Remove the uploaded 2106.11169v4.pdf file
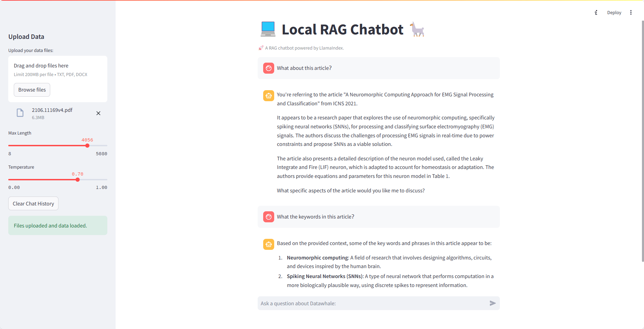Image resolution: width=644 pixels, height=329 pixels. 98,113
